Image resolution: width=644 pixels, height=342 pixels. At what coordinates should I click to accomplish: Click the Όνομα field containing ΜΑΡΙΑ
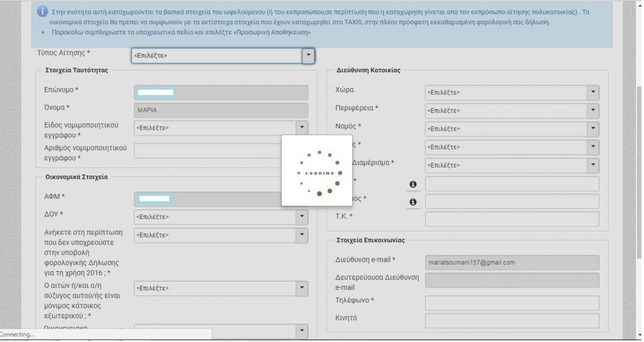tap(221, 110)
